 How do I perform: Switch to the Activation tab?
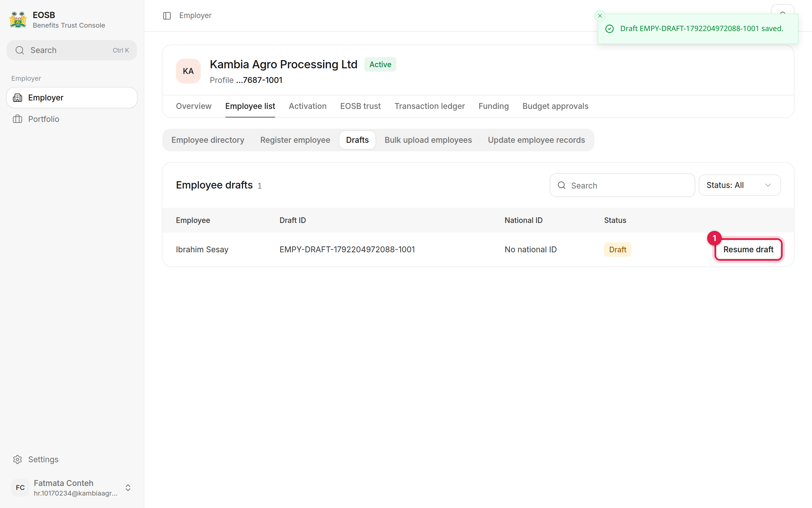307,106
